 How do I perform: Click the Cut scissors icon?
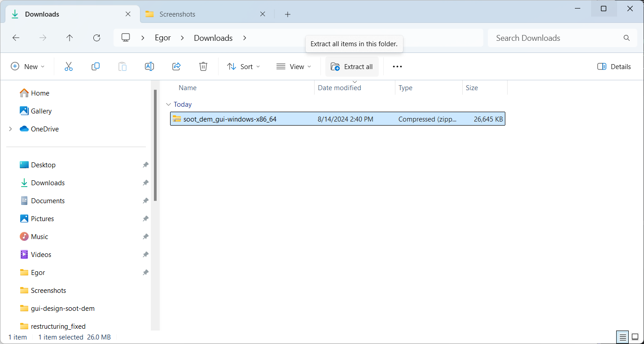click(69, 66)
